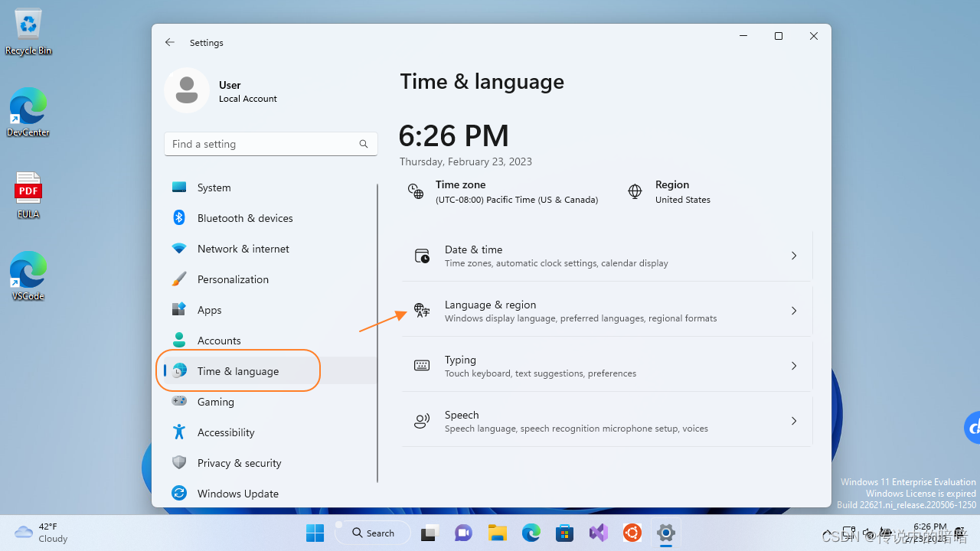This screenshot has width=980, height=551.
Task: Open Windows Update in the sidebar
Action: point(270,494)
